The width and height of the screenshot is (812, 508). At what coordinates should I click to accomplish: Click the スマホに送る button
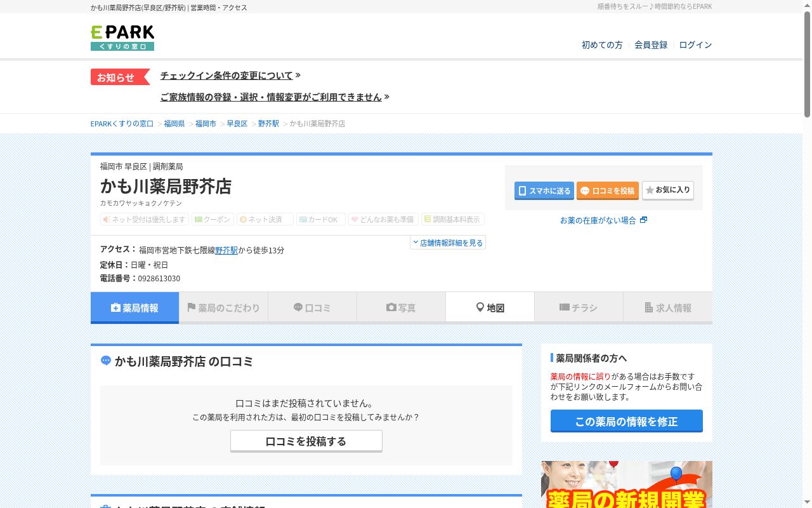click(x=544, y=190)
